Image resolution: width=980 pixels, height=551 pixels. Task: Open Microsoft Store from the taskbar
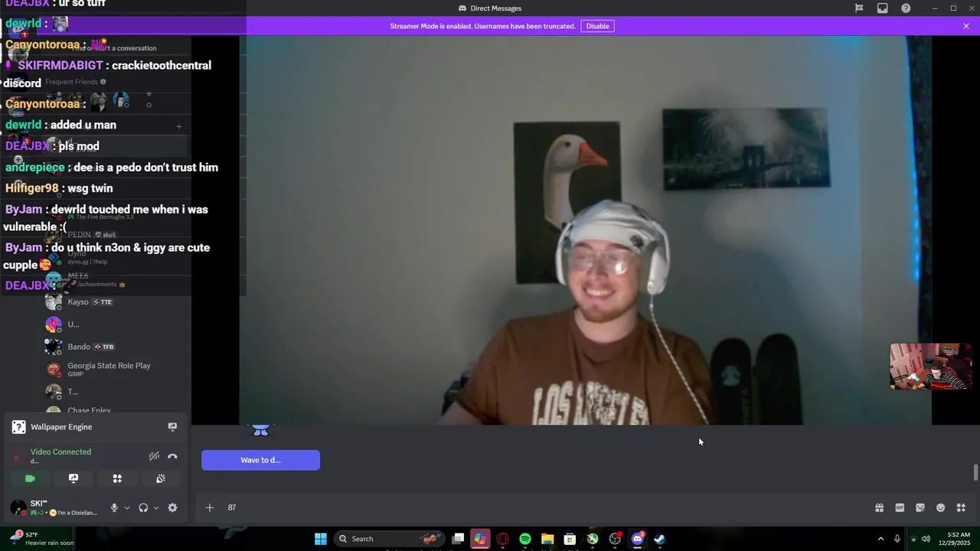(x=570, y=539)
